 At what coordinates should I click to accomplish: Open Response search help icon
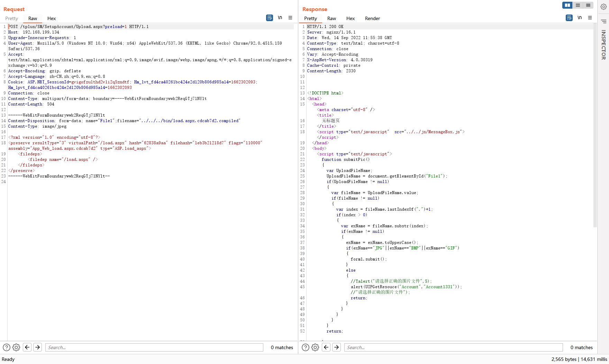[x=305, y=347]
